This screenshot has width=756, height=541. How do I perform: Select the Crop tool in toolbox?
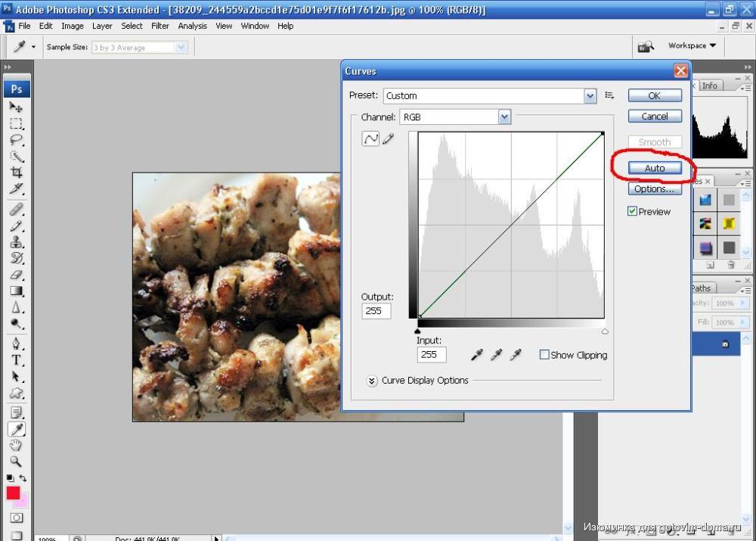17,173
